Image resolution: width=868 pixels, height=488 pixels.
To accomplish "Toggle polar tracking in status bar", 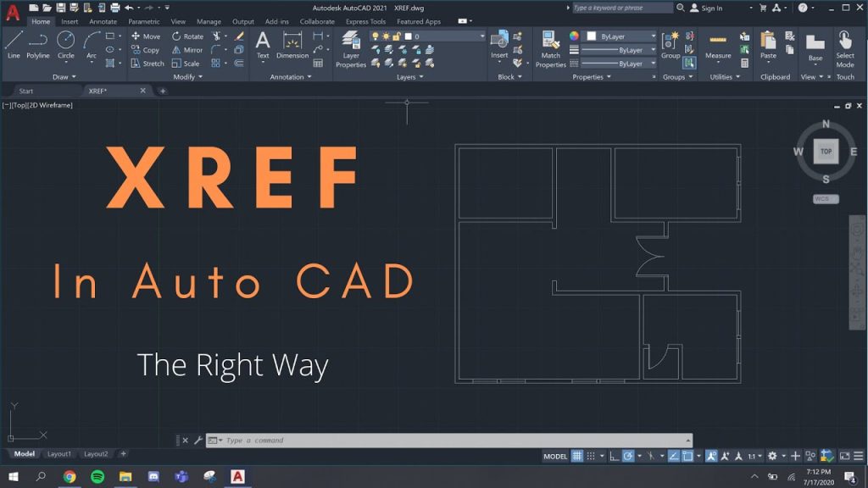I will coord(628,456).
